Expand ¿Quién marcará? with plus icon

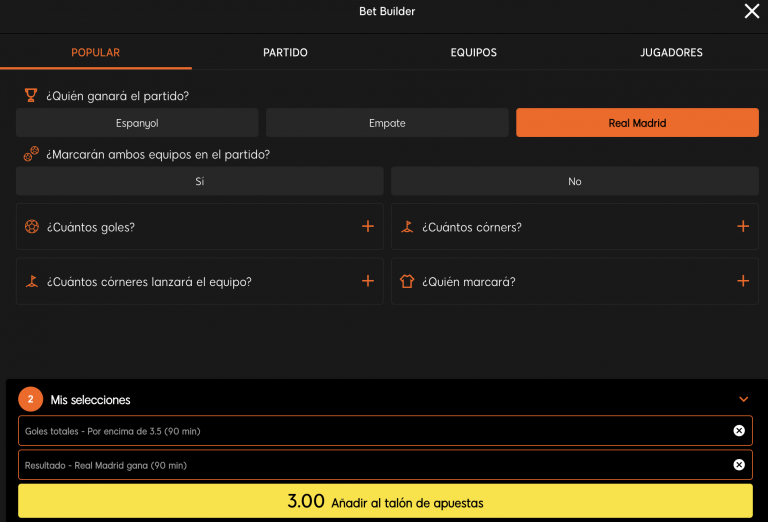(742, 282)
